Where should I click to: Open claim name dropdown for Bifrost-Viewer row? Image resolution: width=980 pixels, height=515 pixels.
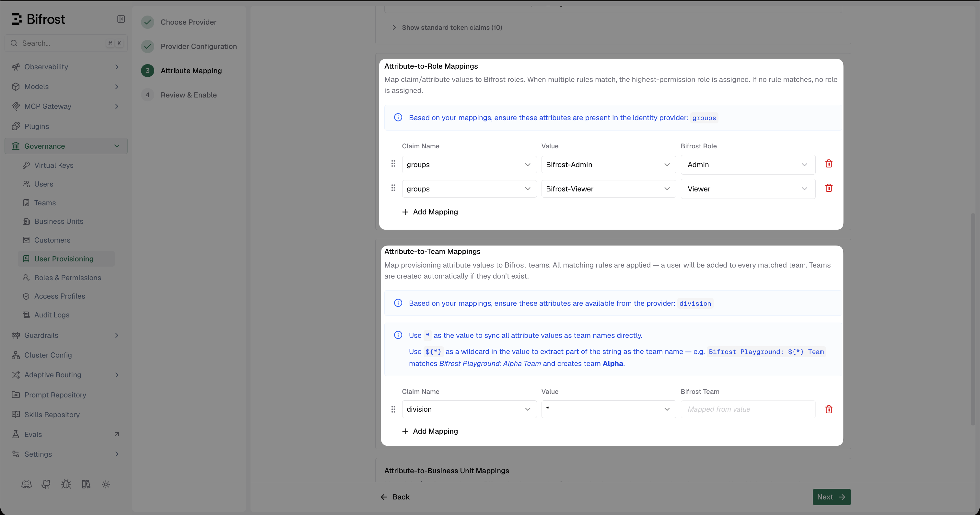click(469, 189)
